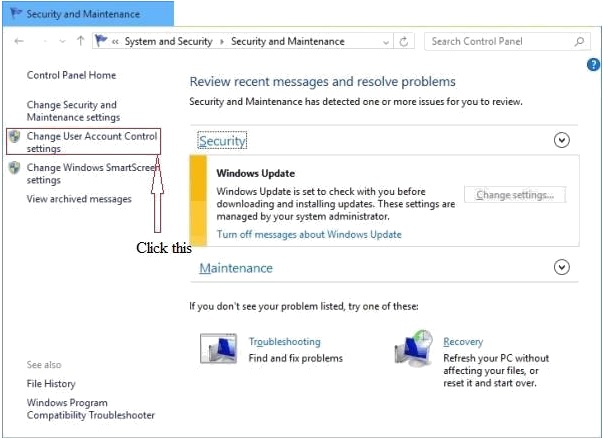The width and height of the screenshot is (603, 439).
Task: Click the Troubleshooting monitor icon
Action: 218,348
